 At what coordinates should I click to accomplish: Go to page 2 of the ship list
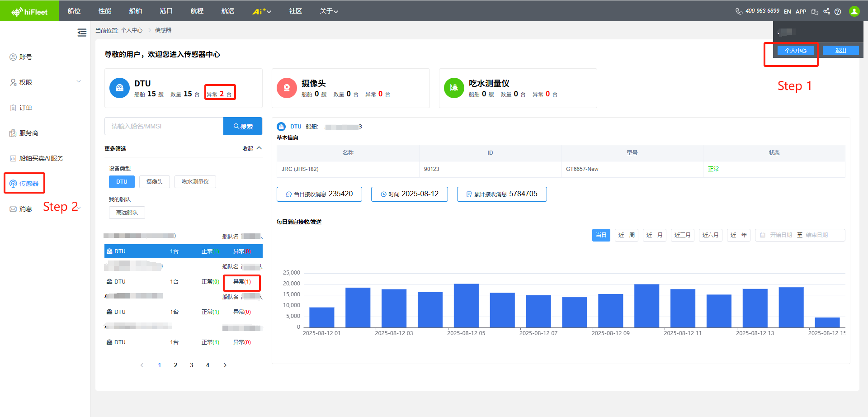[x=175, y=365]
